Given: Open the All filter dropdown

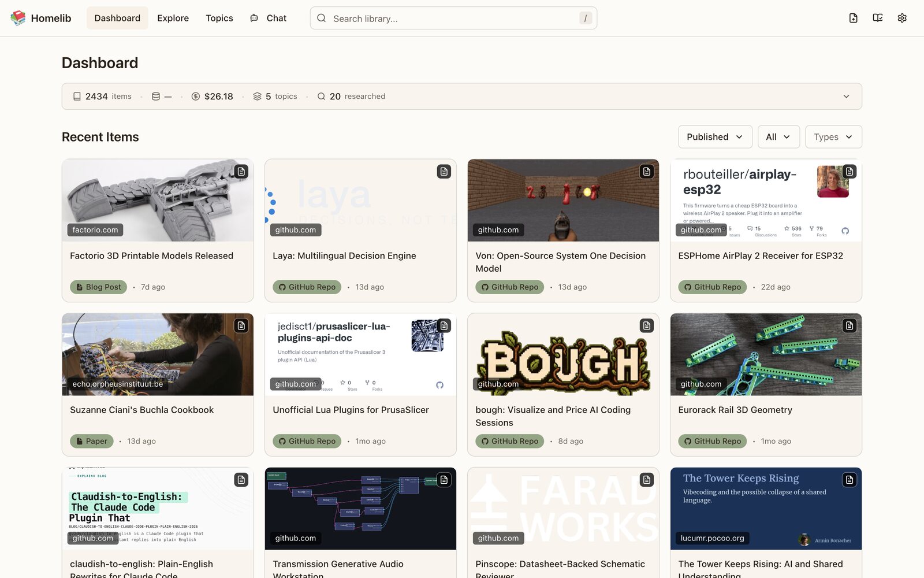Looking at the screenshot, I should point(778,137).
